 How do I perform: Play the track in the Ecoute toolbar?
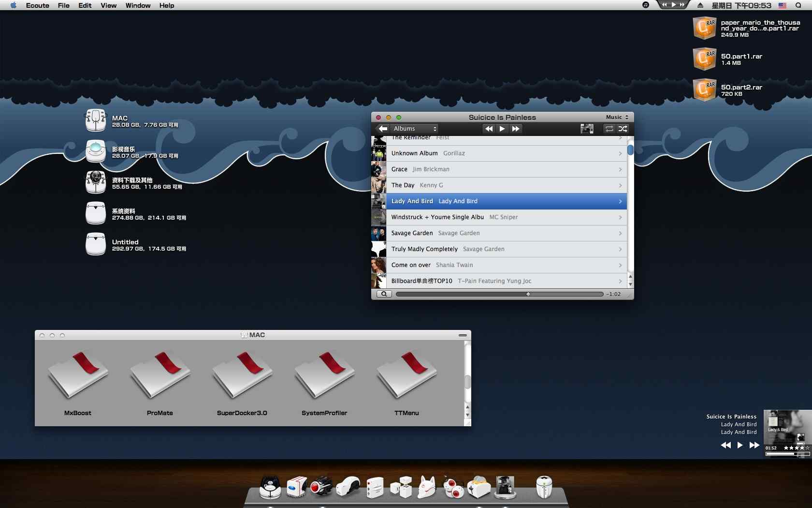[502, 129]
